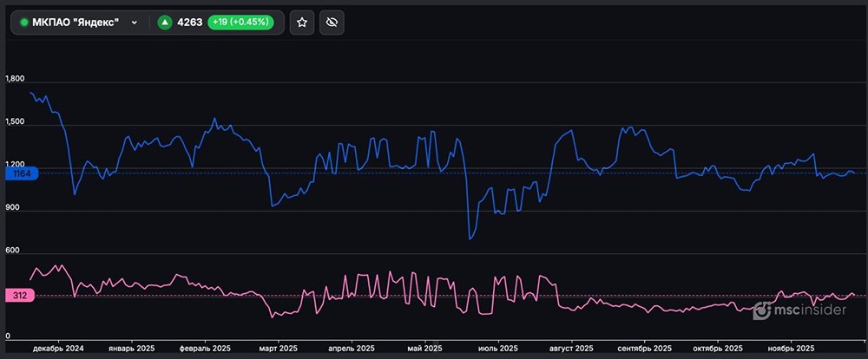Image resolution: width=868 pixels, height=359 pixels.
Task: Click the green up-arrow trend icon
Action: click(165, 23)
